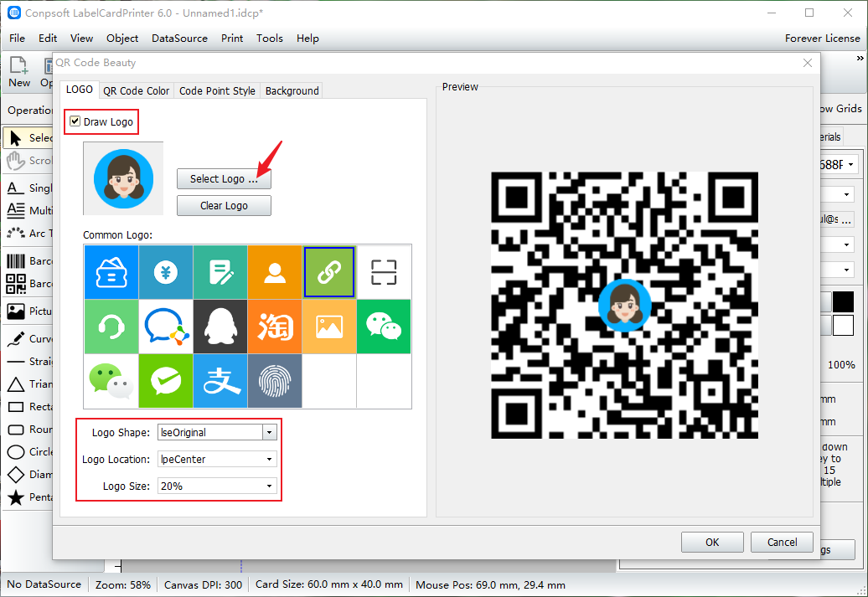868x597 pixels.
Task: Choose the yen coin common logo
Action: pos(166,272)
